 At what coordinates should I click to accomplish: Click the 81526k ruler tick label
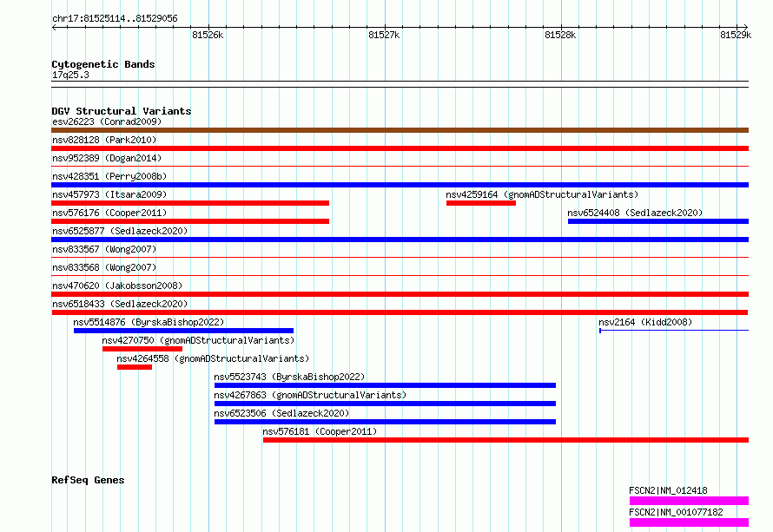(208, 35)
